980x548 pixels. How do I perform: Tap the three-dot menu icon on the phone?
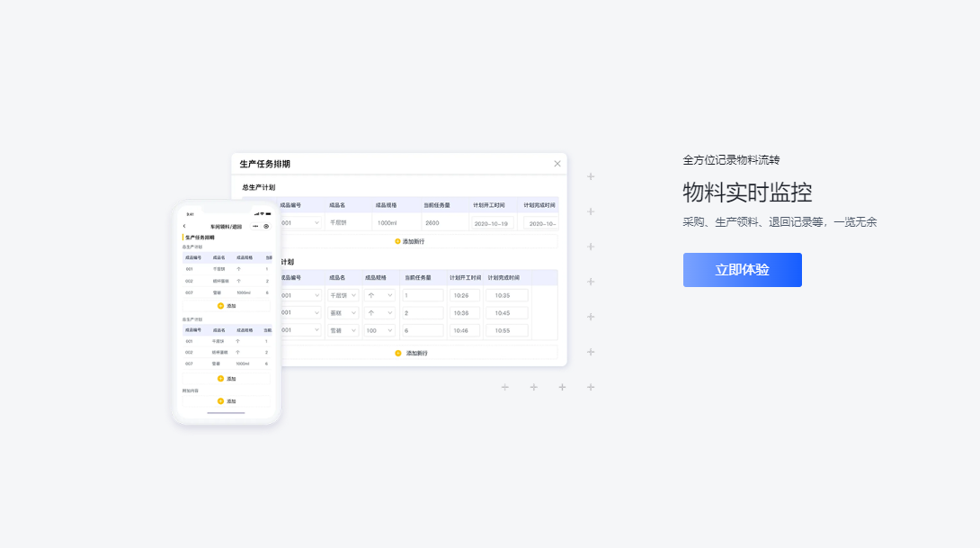(255, 227)
